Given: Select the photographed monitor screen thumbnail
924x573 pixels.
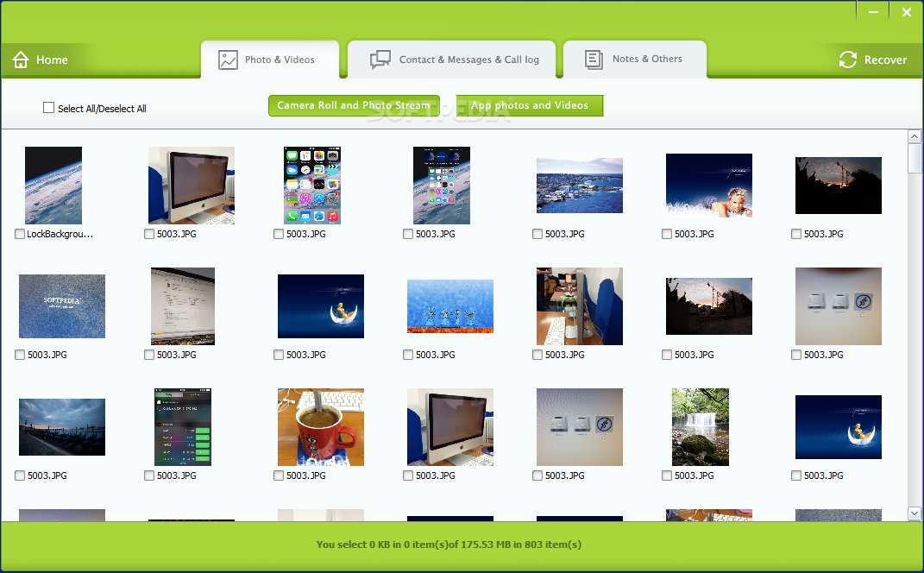Looking at the screenshot, I should (183, 306).
